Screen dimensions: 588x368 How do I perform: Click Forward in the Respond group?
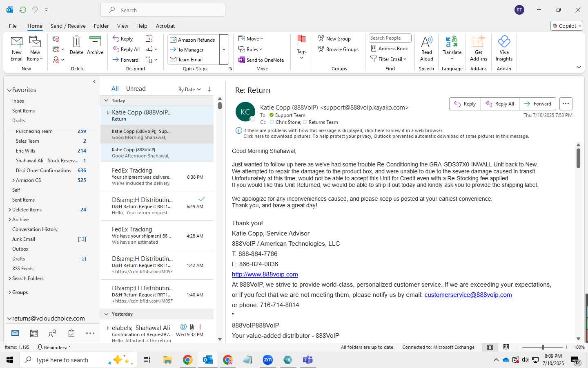point(126,60)
